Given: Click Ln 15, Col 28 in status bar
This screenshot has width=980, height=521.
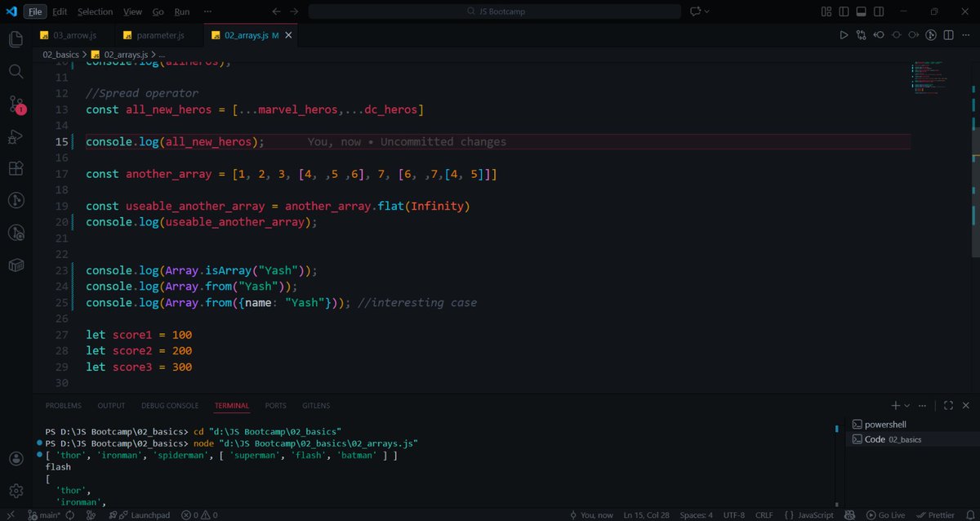Looking at the screenshot, I should 645,514.
